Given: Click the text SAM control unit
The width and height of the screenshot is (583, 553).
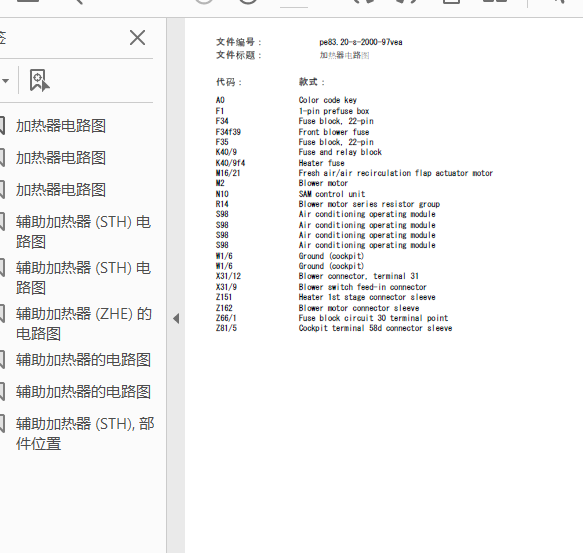Looking at the screenshot, I should pyautogui.click(x=332, y=194).
